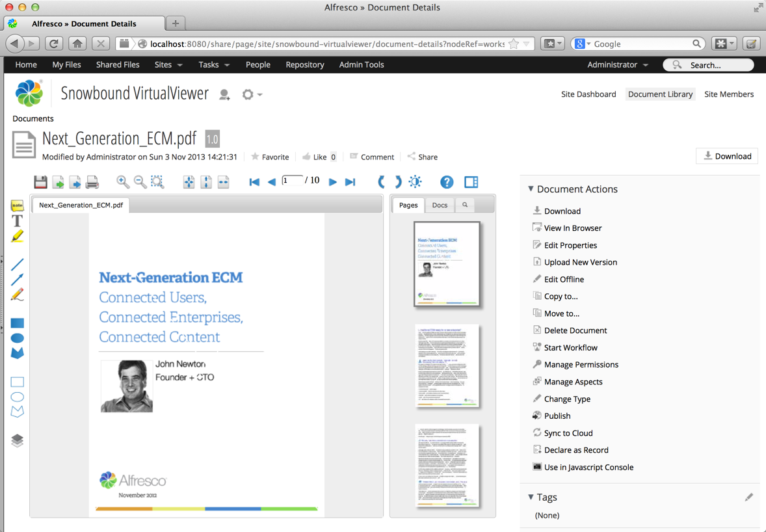
Task: Print the document using the printer icon
Action: tap(92, 182)
